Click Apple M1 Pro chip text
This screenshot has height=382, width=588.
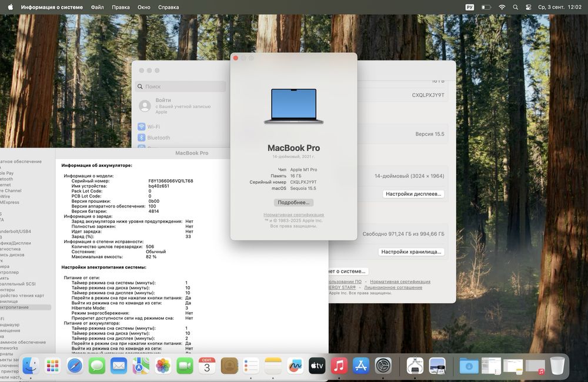click(303, 169)
